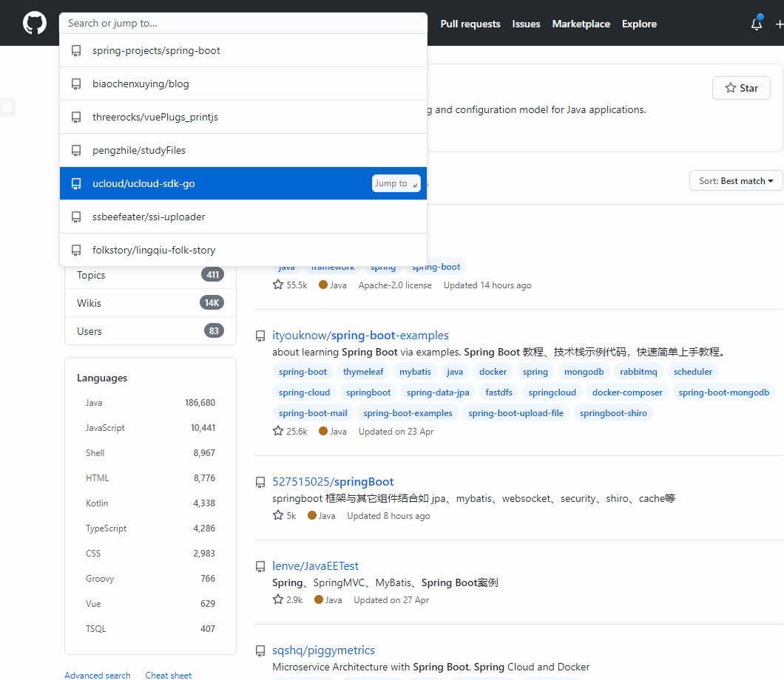Focus the Search or jump to field
Viewport: 784px width, 680px height.
tap(243, 23)
